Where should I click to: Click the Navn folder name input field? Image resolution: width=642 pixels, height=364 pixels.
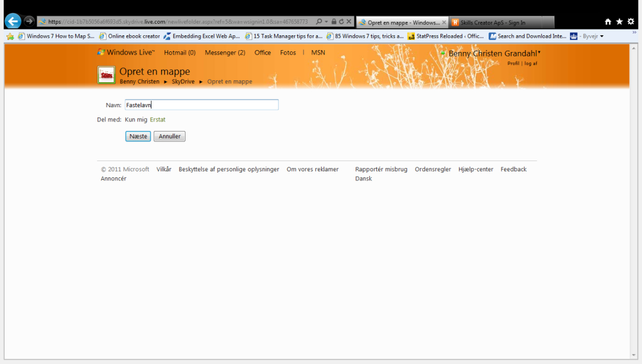coord(202,105)
